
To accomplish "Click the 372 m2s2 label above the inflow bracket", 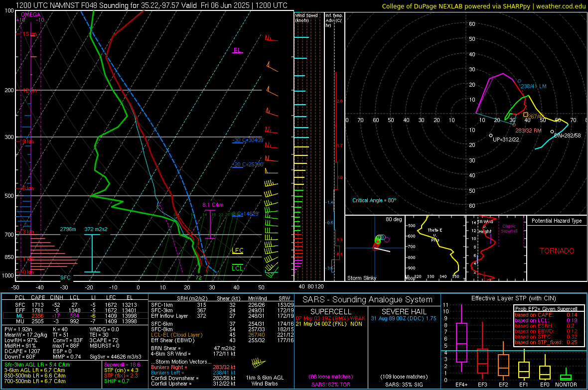I will coord(96,229).
